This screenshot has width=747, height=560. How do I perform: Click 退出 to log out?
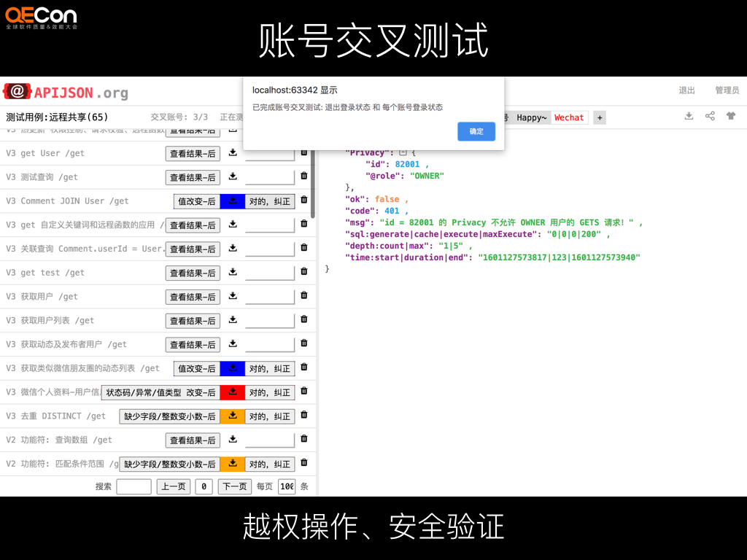(x=686, y=90)
